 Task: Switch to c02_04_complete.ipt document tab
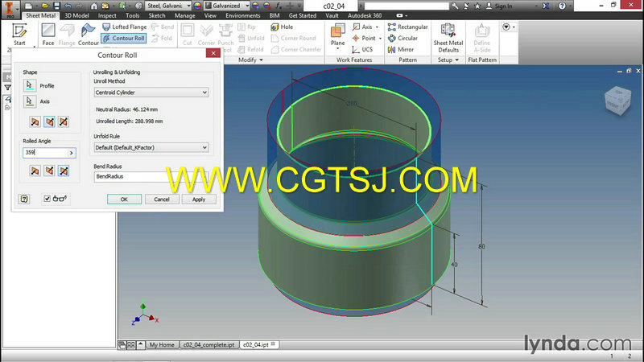point(209,345)
